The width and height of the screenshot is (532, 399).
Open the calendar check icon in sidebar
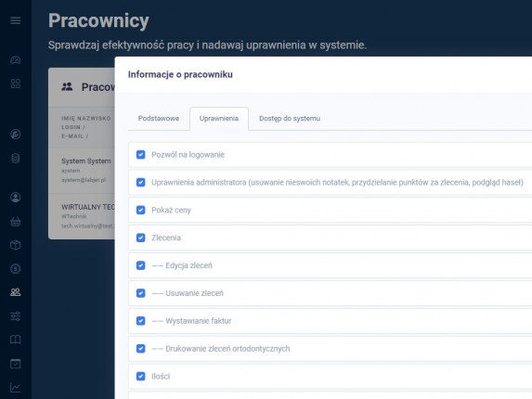point(15,364)
